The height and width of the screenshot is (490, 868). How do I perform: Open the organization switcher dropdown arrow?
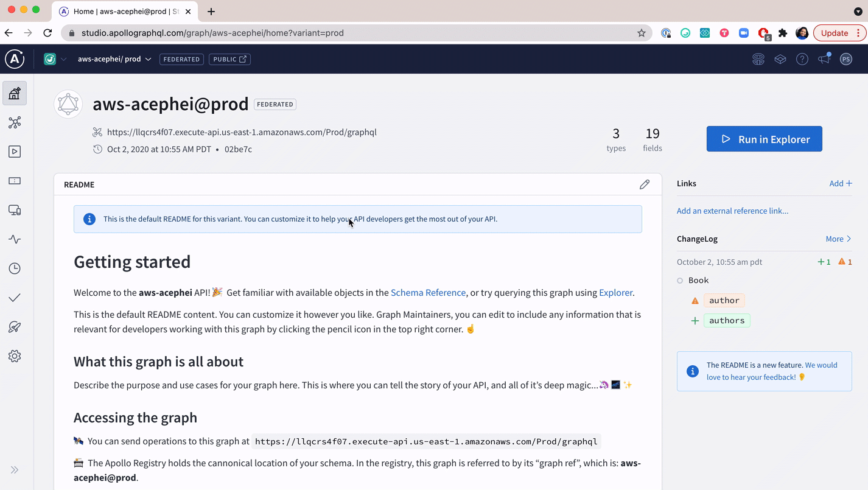coord(63,59)
